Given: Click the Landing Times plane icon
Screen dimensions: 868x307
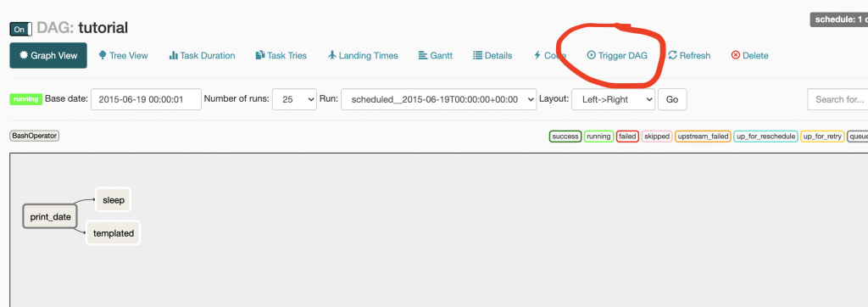Looking at the screenshot, I should point(332,55).
